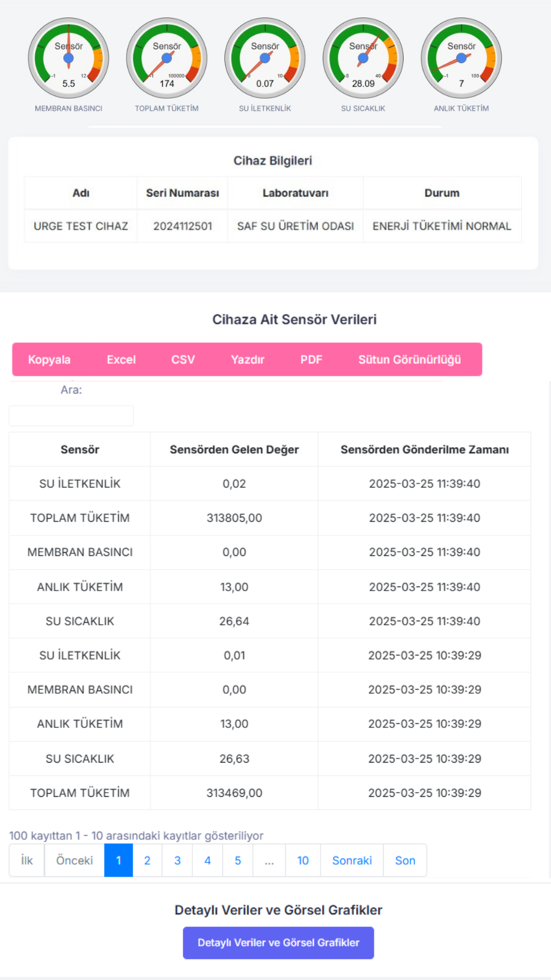The height and width of the screenshot is (980, 551).
Task: Click the Toplam Tüketim gauge
Action: pyautogui.click(x=167, y=58)
